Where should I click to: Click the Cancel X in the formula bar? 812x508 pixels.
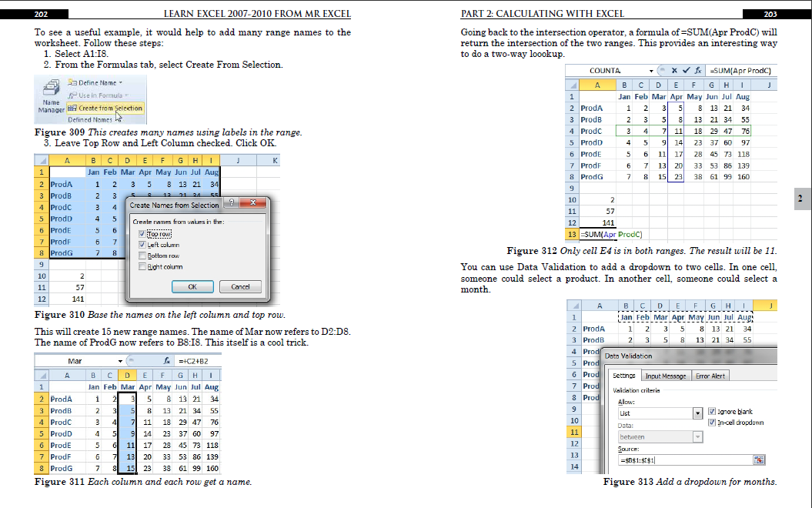point(674,70)
